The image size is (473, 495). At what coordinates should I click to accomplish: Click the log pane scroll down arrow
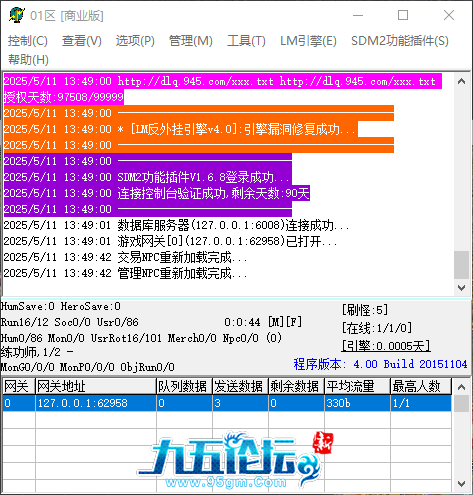point(462,288)
